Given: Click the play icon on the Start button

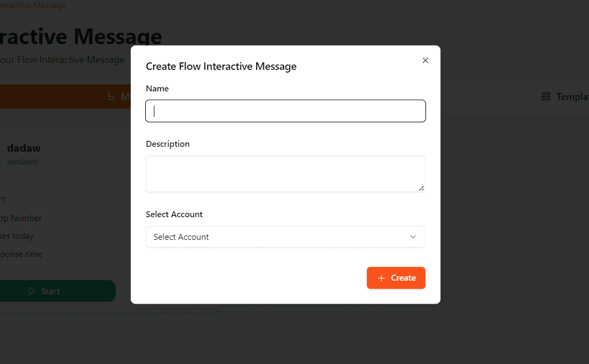Looking at the screenshot, I should tap(32, 291).
